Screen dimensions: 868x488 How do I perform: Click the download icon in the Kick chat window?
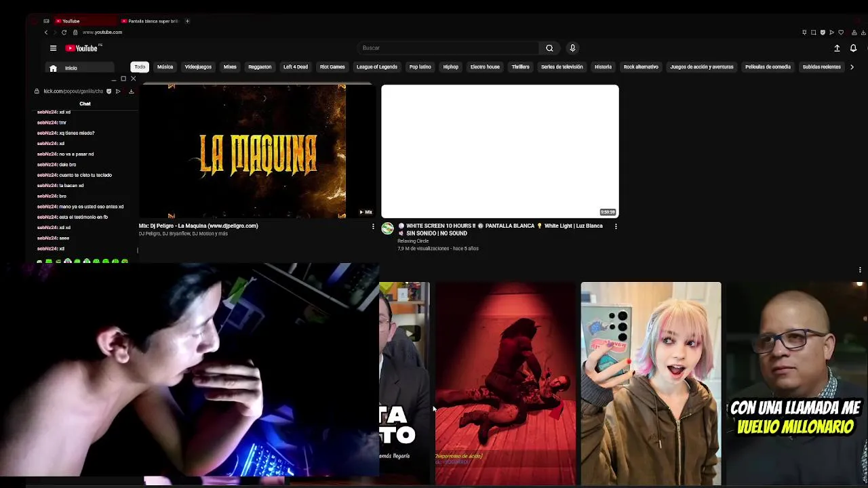pos(131,91)
